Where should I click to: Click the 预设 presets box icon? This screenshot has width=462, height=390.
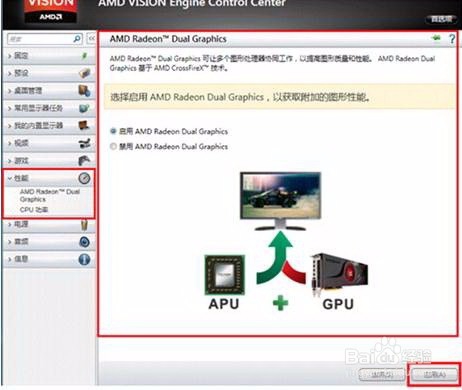coord(84,73)
